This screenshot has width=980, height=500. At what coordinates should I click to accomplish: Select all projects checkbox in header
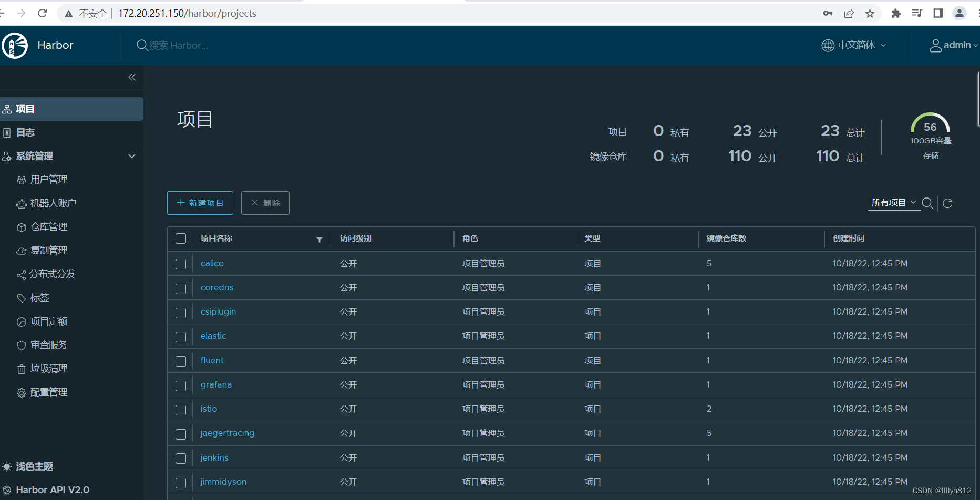click(x=181, y=238)
